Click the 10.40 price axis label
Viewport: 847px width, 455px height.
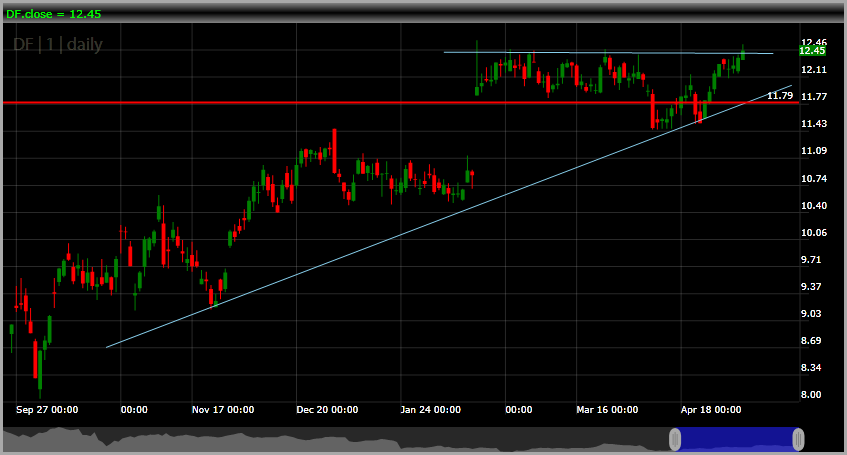click(x=814, y=205)
